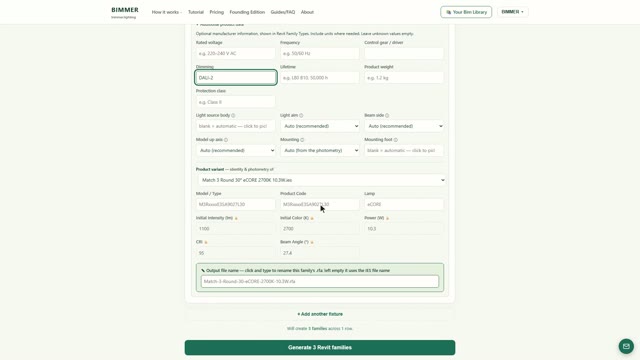
Task: Click the BIMMER logo
Action: pyautogui.click(x=125, y=12)
